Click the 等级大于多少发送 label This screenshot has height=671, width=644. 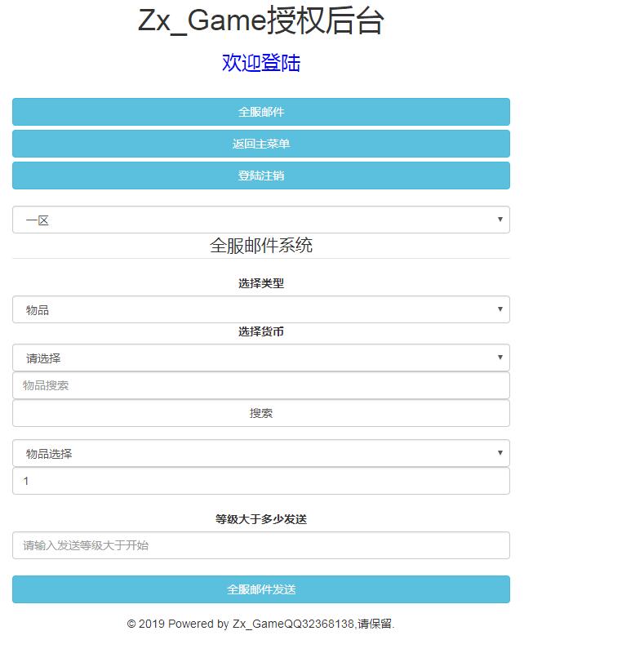pyautogui.click(x=261, y=519)
